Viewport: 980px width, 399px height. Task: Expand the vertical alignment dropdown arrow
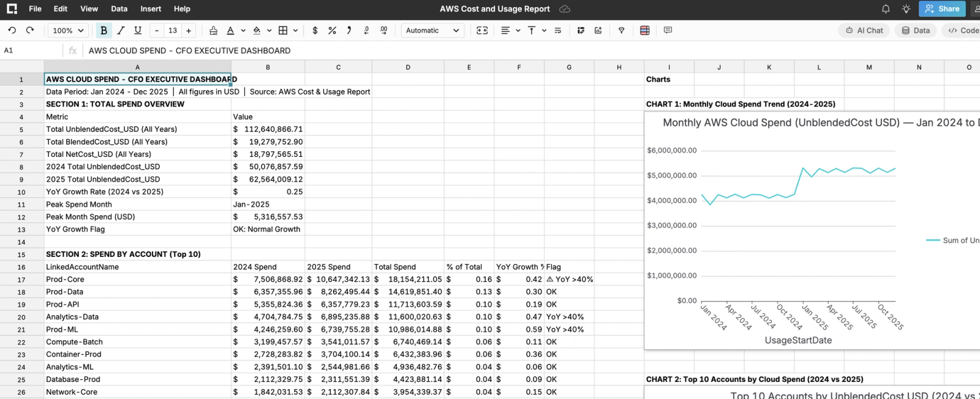tap(544, 30)
